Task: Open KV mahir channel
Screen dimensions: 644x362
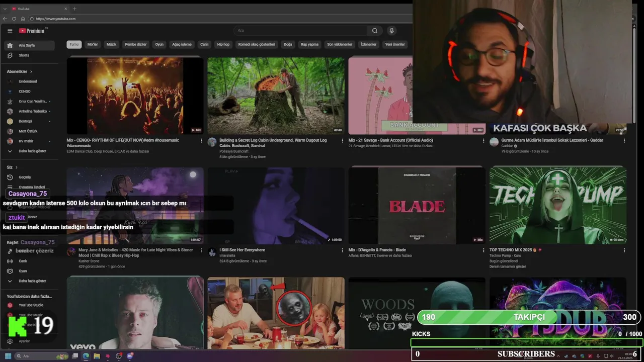Action: [x=29, y=141]
